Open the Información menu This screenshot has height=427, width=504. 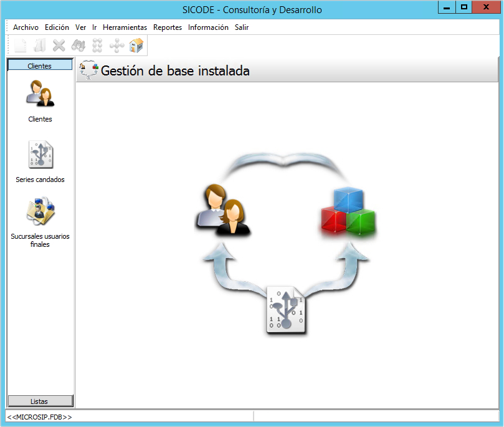coord(208,27)
